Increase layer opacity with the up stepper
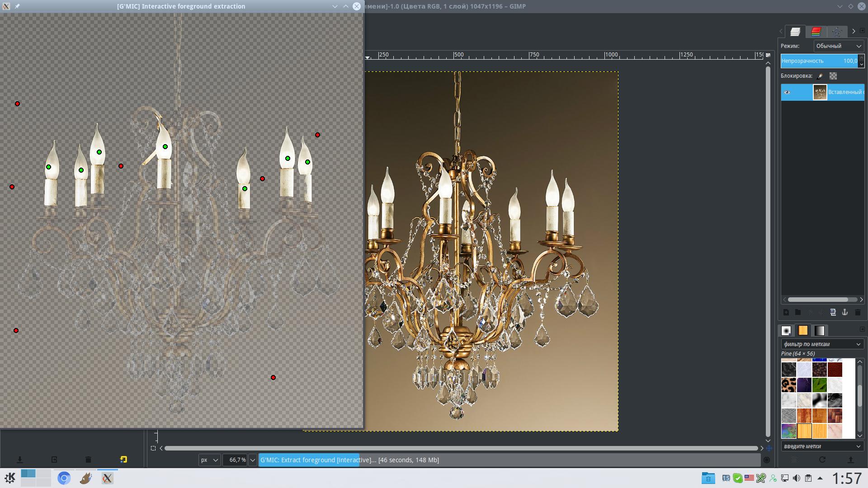868x488 pixels. click(x=861, y=58)
